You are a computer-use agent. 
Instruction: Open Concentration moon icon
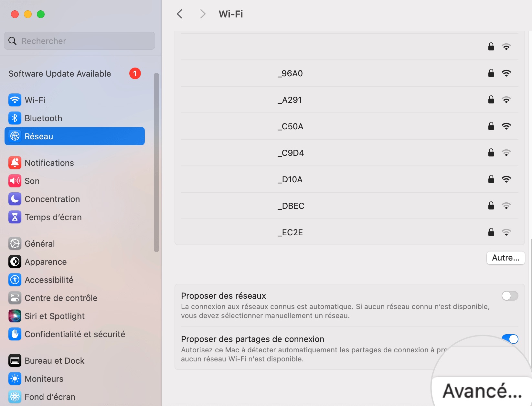(x=15, y=199)
